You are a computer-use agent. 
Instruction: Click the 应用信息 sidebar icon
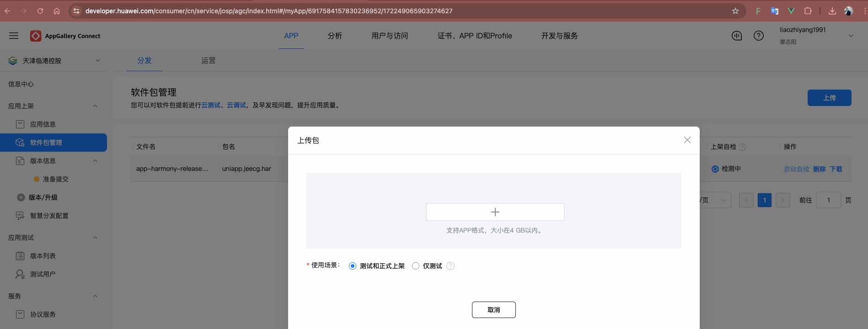[x=20, y=124]
